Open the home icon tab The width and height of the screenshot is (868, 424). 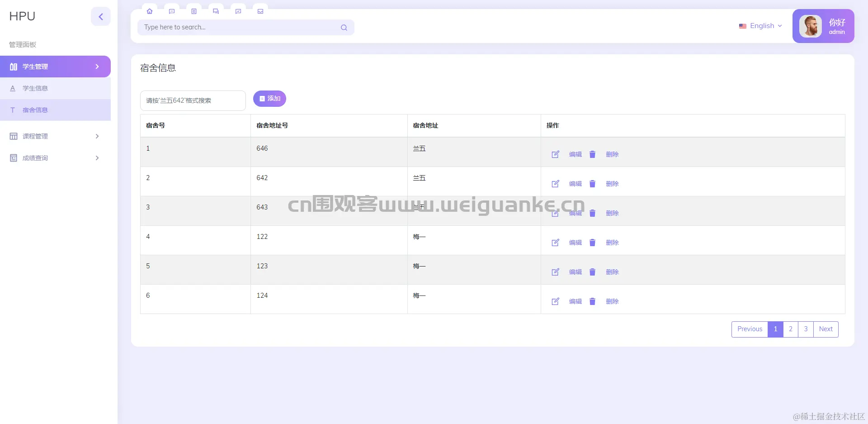pos(150,11)
